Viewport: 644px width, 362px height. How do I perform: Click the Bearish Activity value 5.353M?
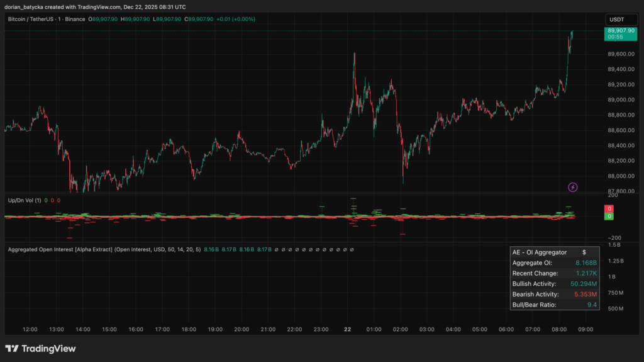point(584,295)
